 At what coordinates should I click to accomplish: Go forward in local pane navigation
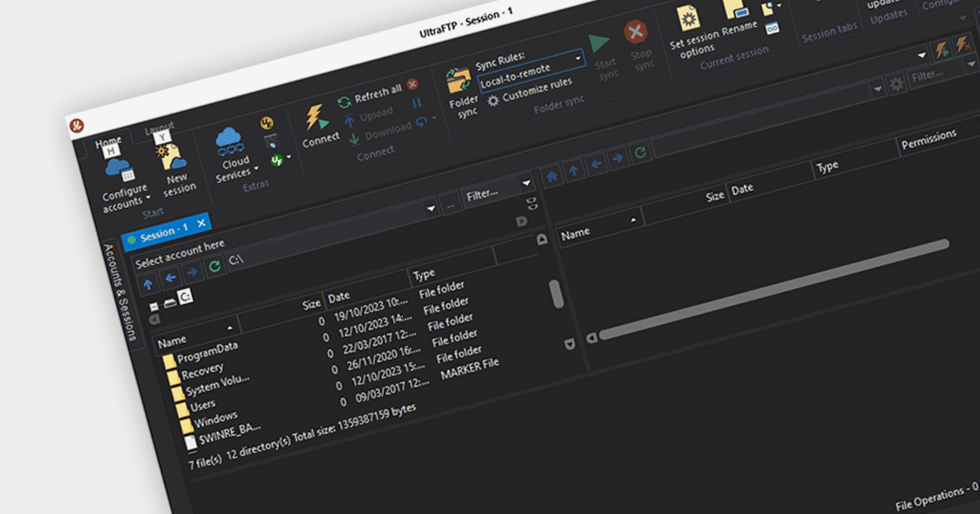pyautogui.click(x=192, y=273)
